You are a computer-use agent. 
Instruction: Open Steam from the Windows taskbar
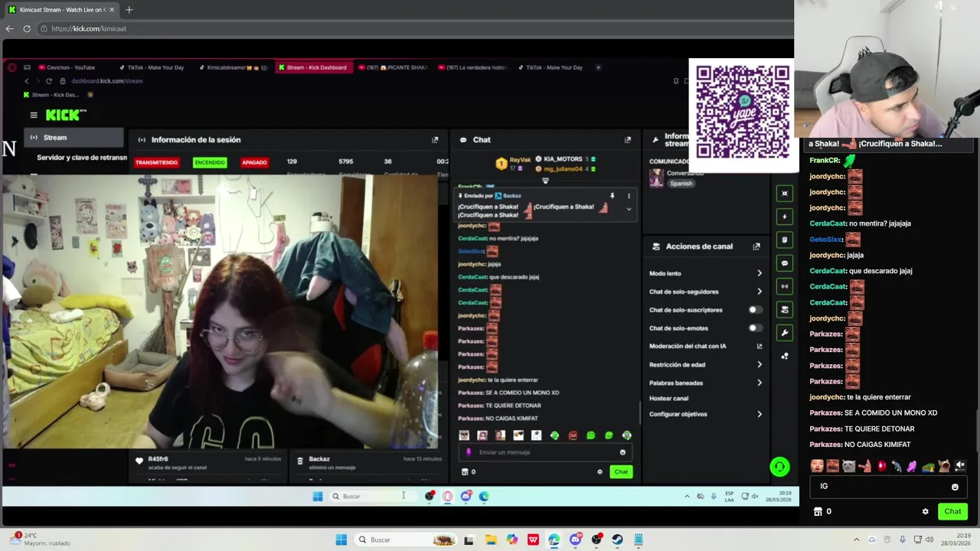click(617, 540)
